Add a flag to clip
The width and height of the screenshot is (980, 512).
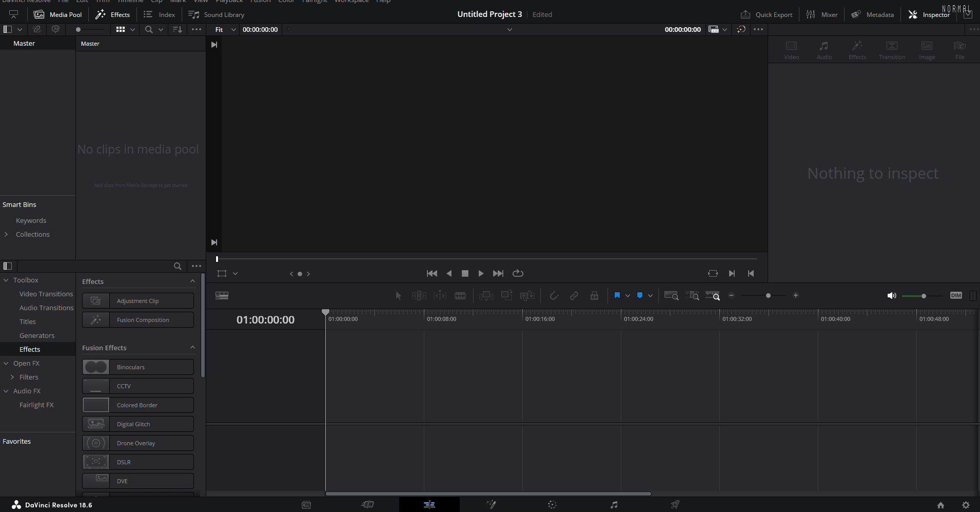(617, 295)
